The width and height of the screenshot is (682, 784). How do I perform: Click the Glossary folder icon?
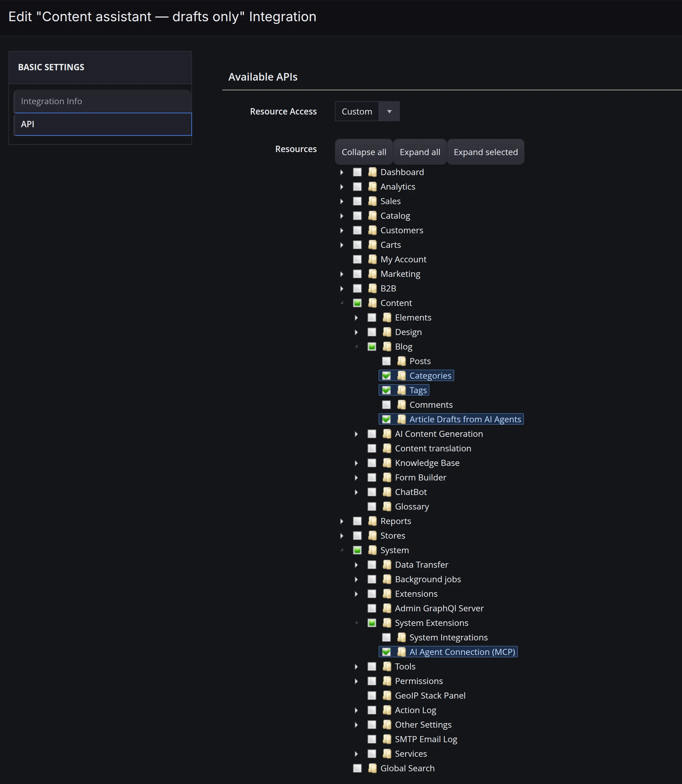[x=387, y=507]
